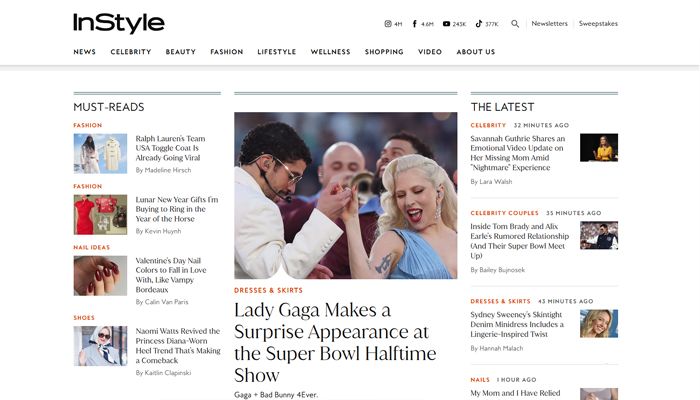Screen dimensions: 700x400
Task: Click the Valentine's Day nail colors thumbnail
Action: tap(100, 275)
